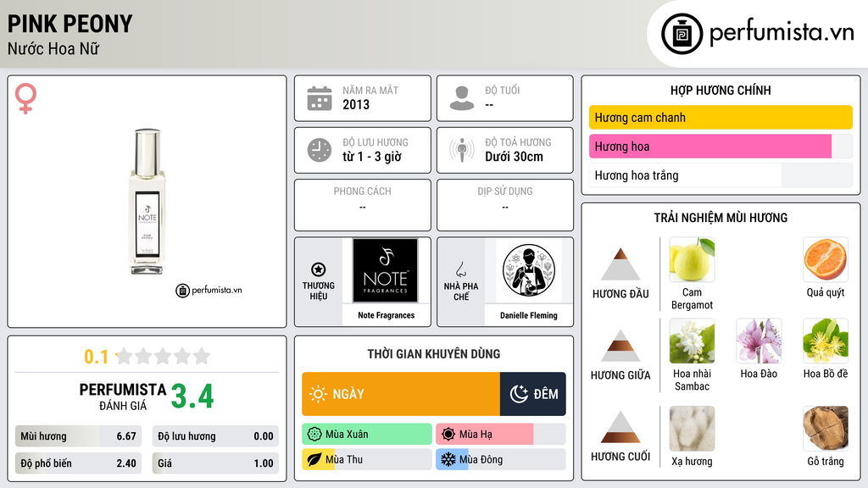The height and width of the screenshot is (488, 868).
Task: Click the Hương đầu pyramid icon
Action: click(620, 264)
